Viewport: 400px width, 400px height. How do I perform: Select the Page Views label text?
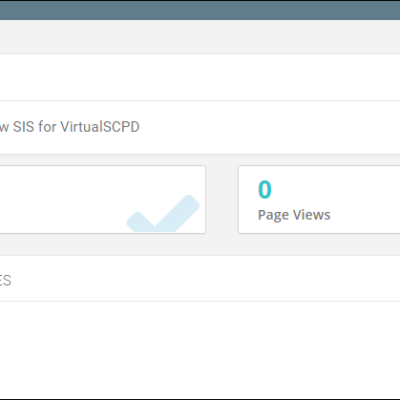tap(294, 215)
